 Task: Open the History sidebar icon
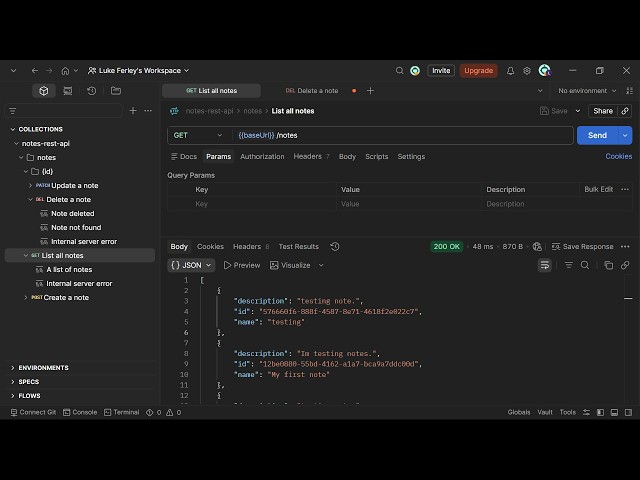(91, 91)
